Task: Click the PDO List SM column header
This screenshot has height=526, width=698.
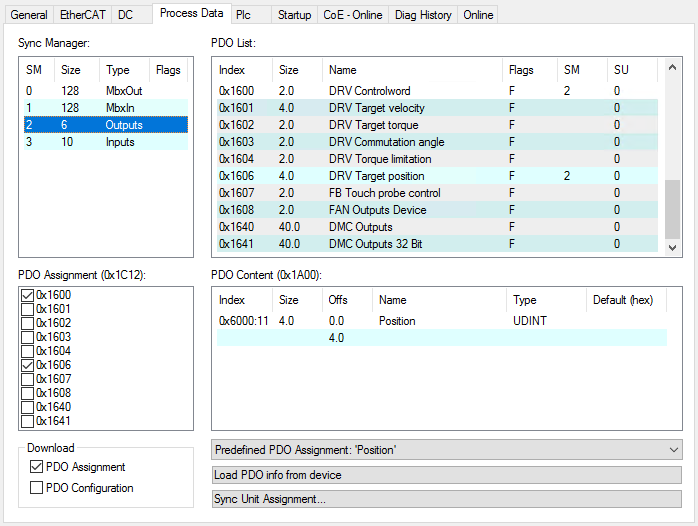Action: pos(582,70)
